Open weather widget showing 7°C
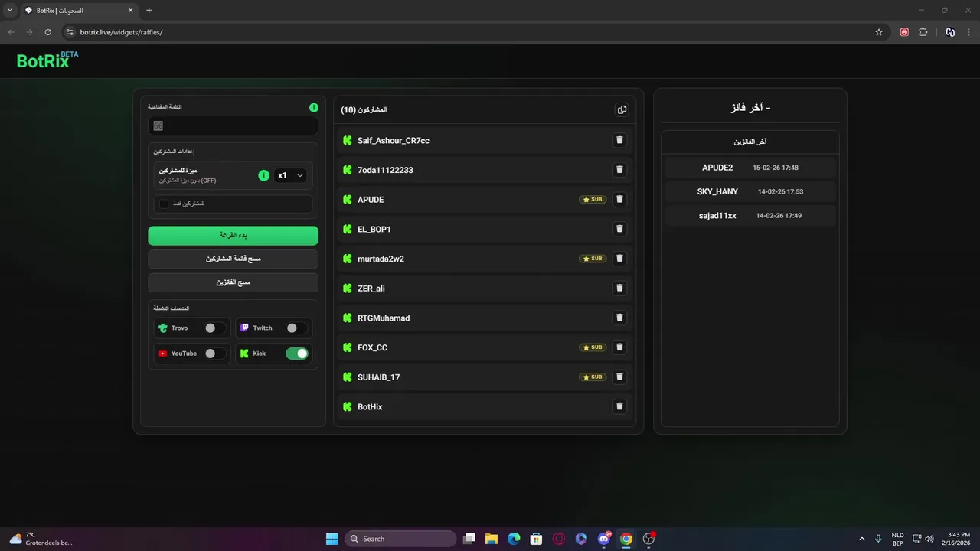 click(x=41, y=539)
